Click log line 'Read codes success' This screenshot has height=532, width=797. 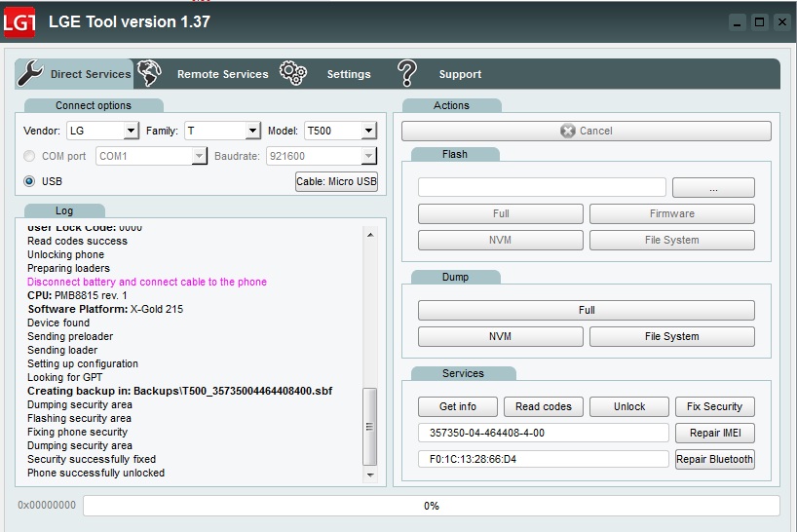pyautogui.click(x=77, y=241)
